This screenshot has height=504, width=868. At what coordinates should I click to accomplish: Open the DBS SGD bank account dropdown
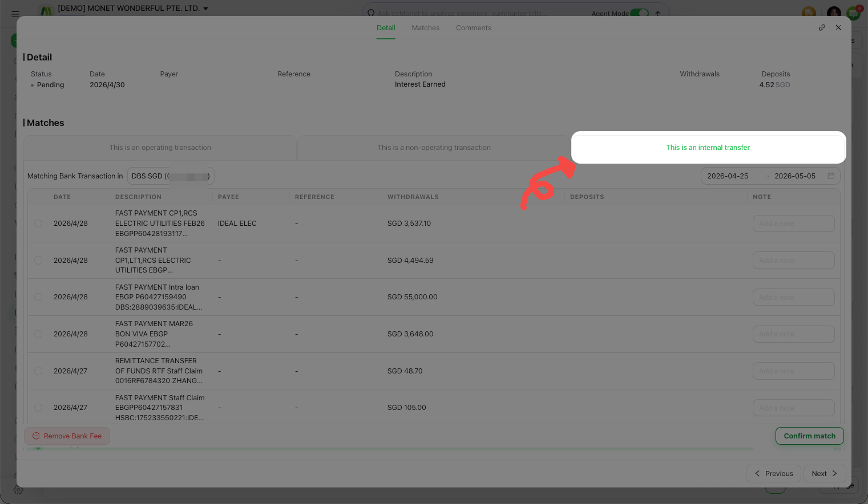click(x=171, y=176)
